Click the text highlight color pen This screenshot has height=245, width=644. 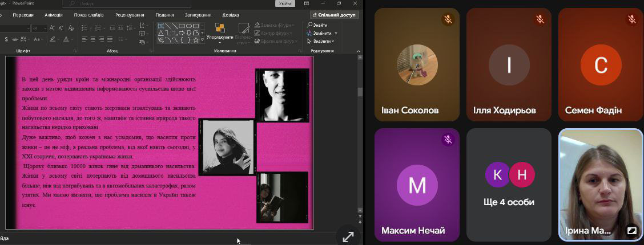pyautogui.click(x=52, y=39)
